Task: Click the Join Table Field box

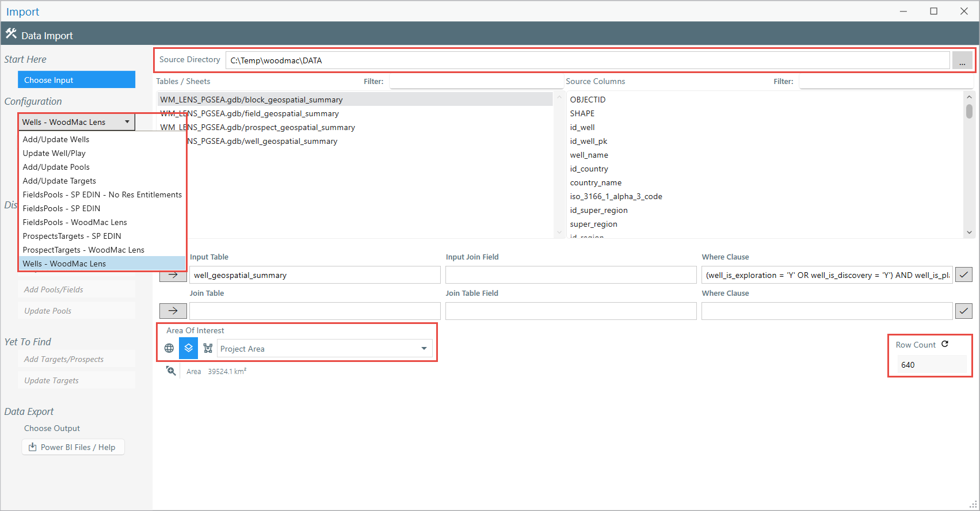Action: pos(571,311)
